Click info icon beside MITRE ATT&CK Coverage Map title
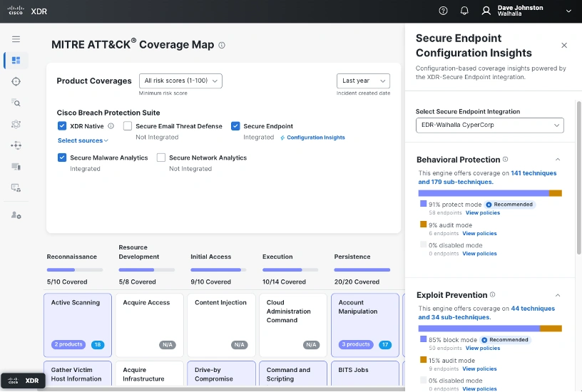The height and width of the screenshot is (392, 582). tap(222, 45)
